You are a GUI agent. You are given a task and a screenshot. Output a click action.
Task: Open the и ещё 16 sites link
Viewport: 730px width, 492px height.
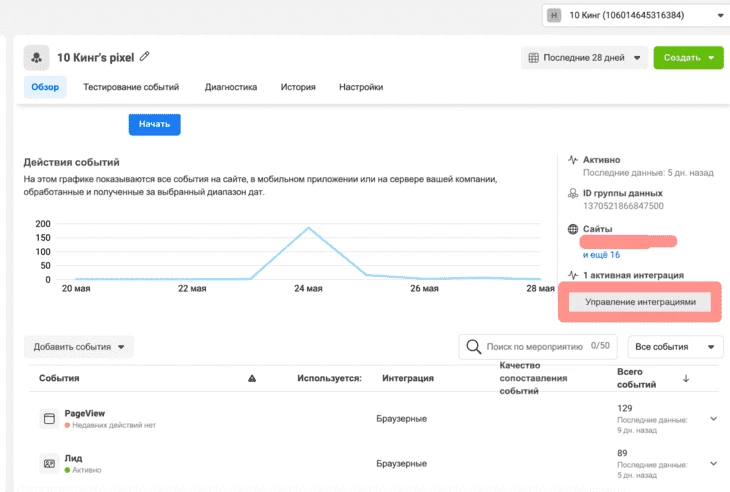601,255
